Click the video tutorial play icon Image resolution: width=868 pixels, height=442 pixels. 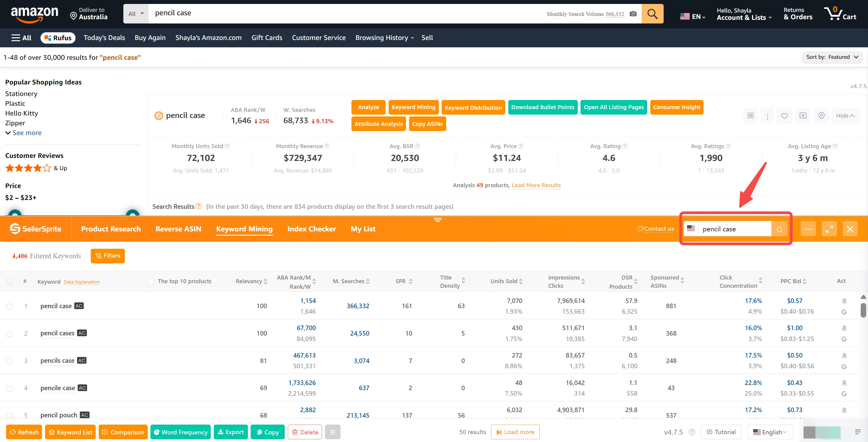pos(803,116)
